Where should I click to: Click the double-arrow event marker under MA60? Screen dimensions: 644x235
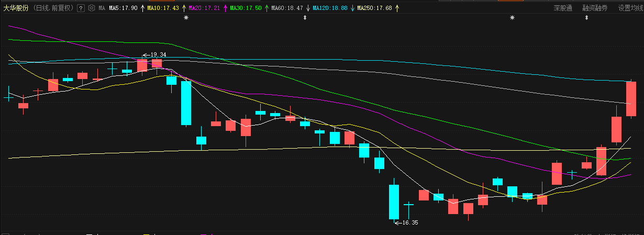305,18
